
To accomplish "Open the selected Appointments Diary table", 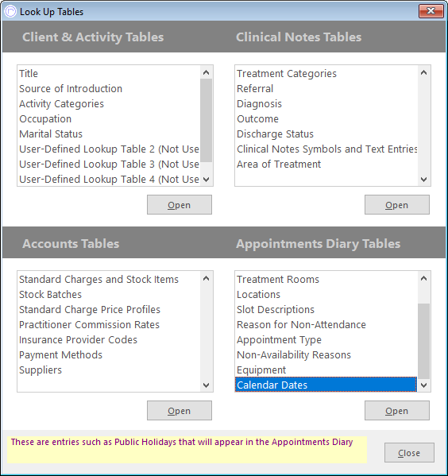I will 397,411.
